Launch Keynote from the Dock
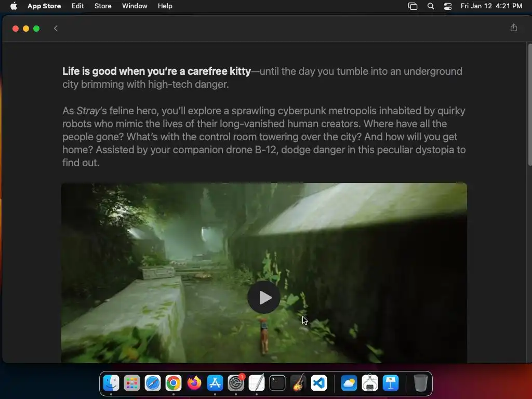532x399 pixels. coord(391,383)
